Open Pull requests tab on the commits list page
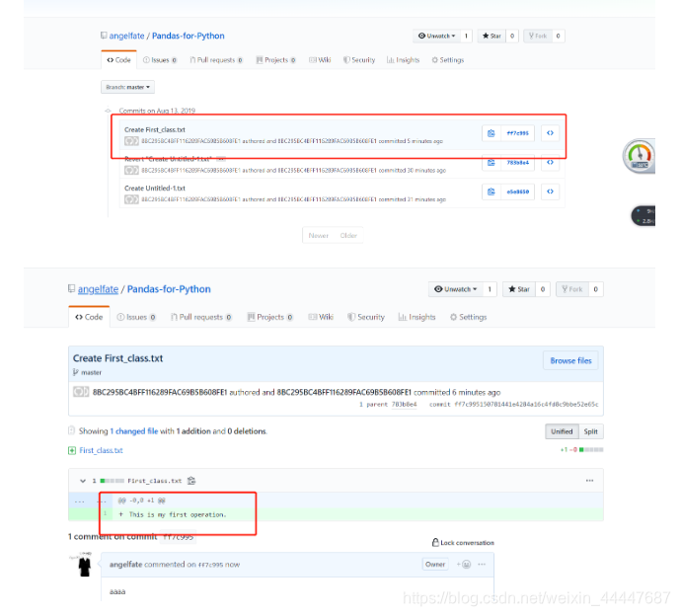This screenshot has height=616, width=680. coord(216,60)
